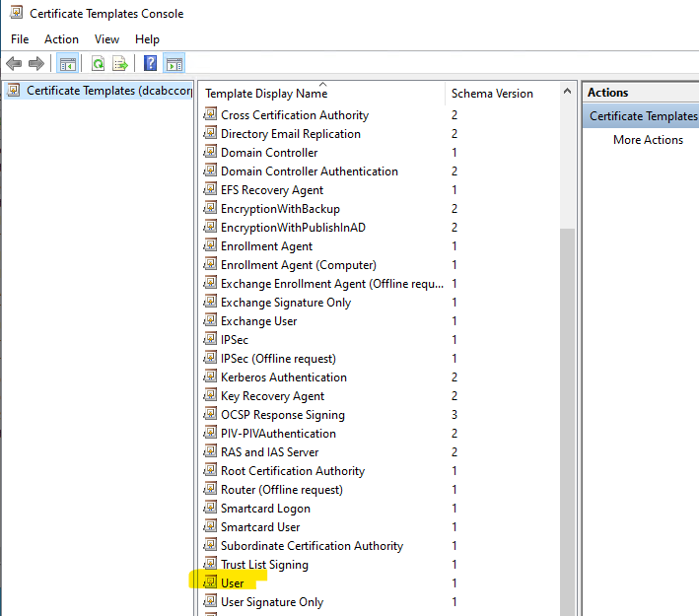Click the Back arrow toolbar icon

click(14, 64)
